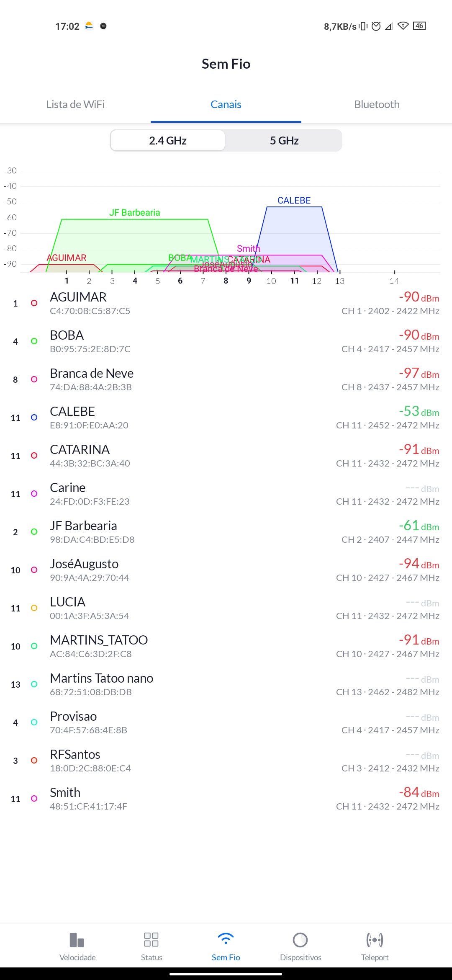
Task: Tap the green JF Barbearia color circle
Action: (x=34, y=532)
